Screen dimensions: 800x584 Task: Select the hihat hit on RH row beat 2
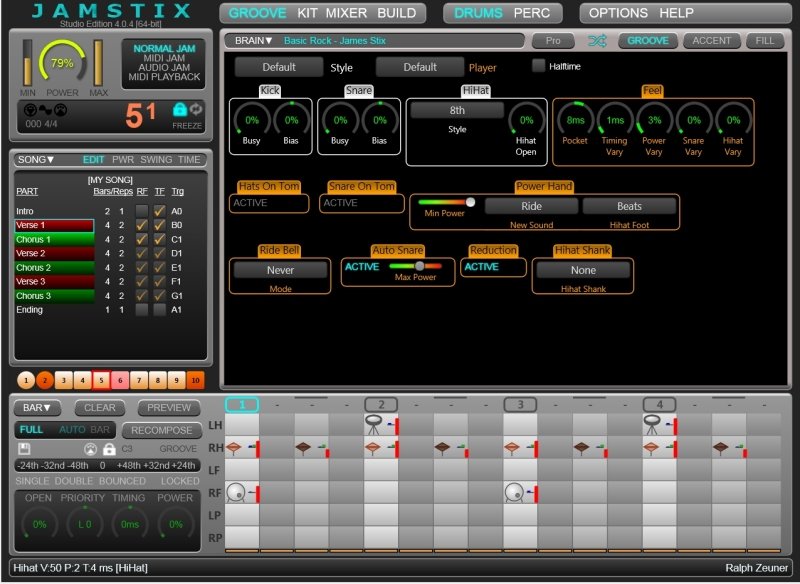click(382, 448)
